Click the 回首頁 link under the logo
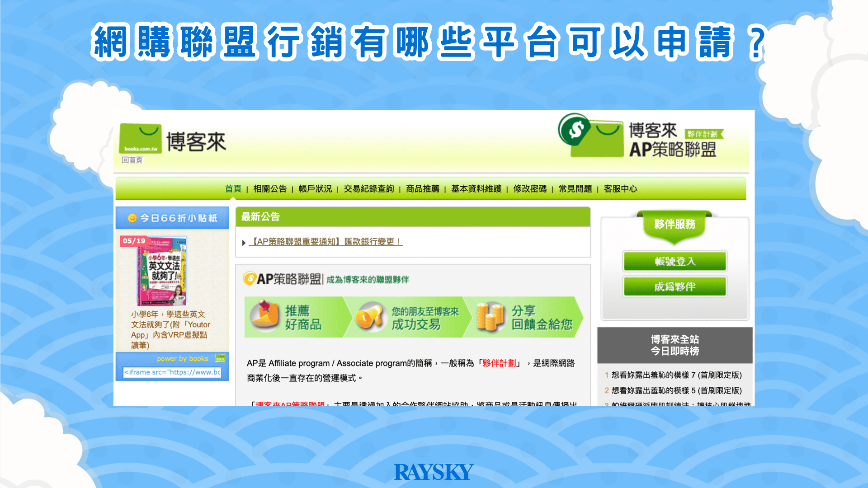 pos(132,160)
